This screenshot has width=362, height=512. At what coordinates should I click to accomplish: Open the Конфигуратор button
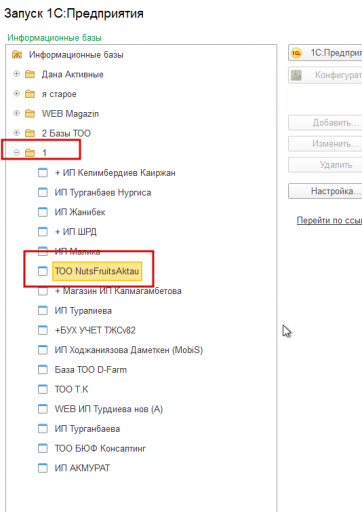tap(325, 75)
